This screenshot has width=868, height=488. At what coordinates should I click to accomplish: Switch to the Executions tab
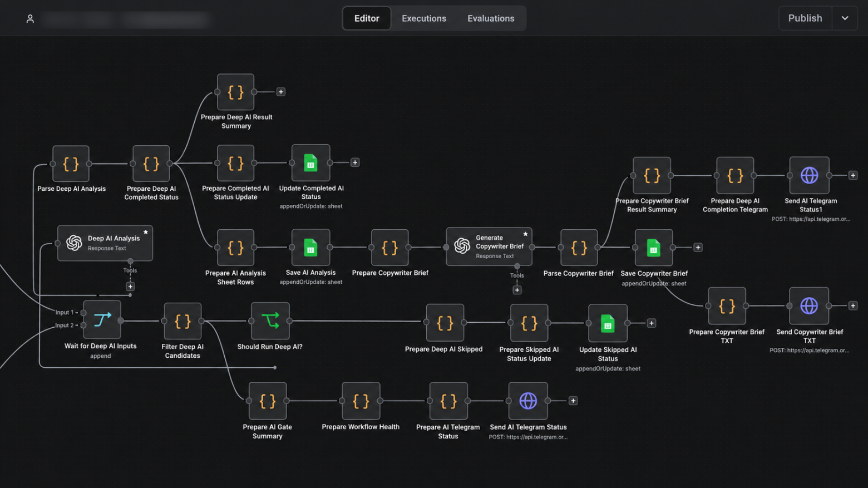(424, 18)
